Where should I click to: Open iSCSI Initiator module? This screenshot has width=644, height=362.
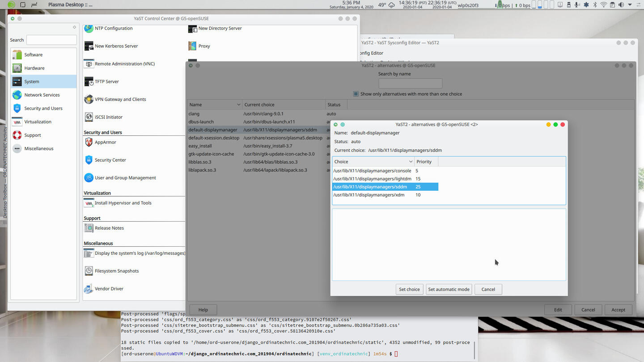pyautogui.click(x=103, y=117)
